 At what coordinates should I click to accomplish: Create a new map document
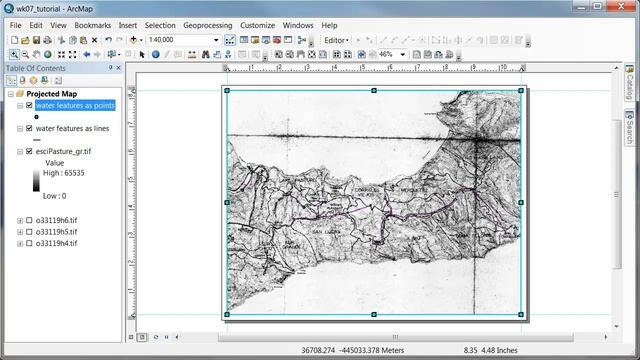(x=14, y=40)
